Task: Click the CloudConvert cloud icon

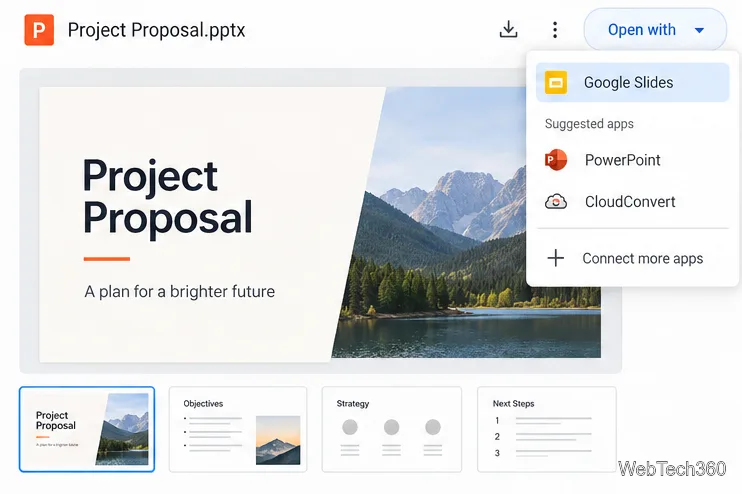Action: click(x=556, y=202)
